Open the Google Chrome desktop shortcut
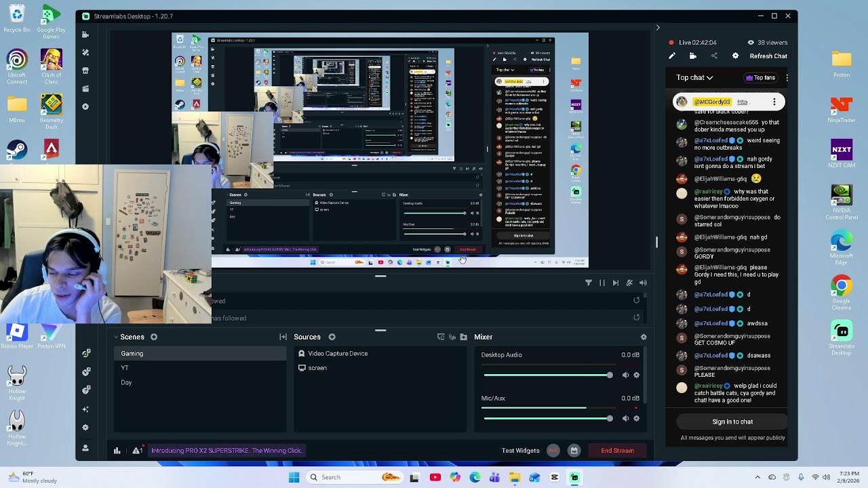Viewport: 868px width, 488px height. point(842,293)
